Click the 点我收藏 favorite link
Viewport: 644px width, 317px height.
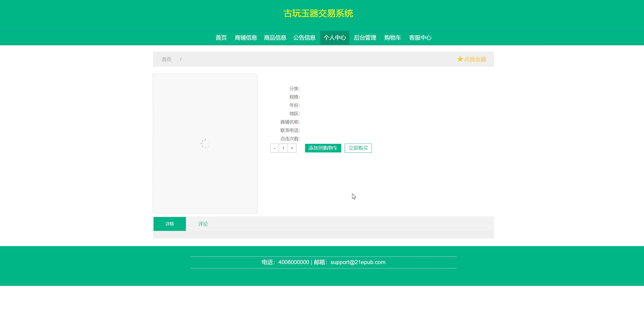[475, 60]
